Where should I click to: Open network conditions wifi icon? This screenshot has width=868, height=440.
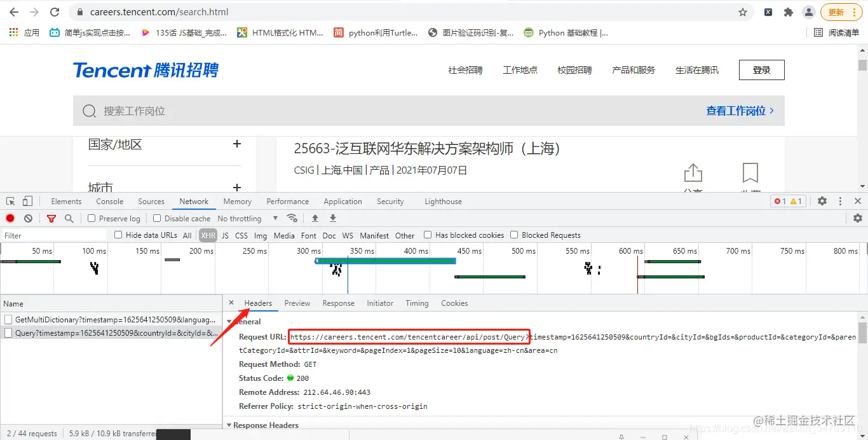point(292,218)
